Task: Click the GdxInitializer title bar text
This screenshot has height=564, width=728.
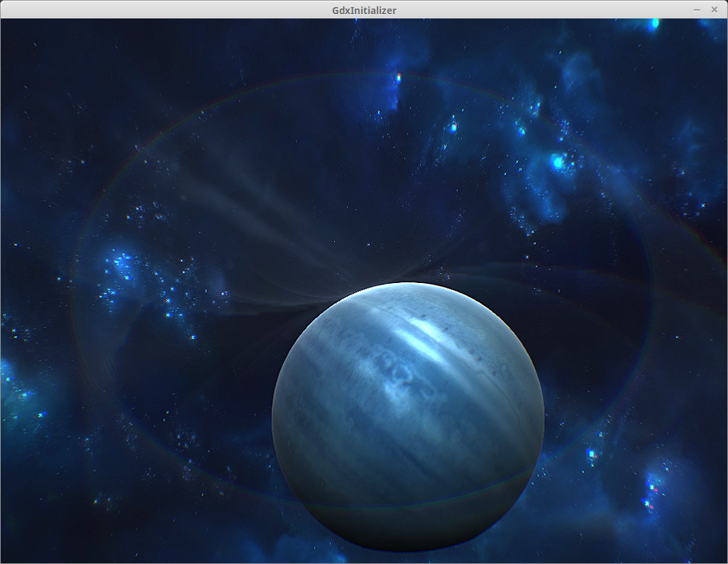Action: (364, 10)
